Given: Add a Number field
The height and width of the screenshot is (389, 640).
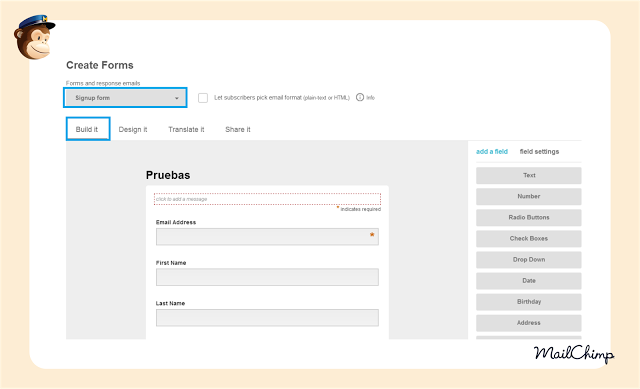Looking at the screenshot, I should (x=529, y=196).
